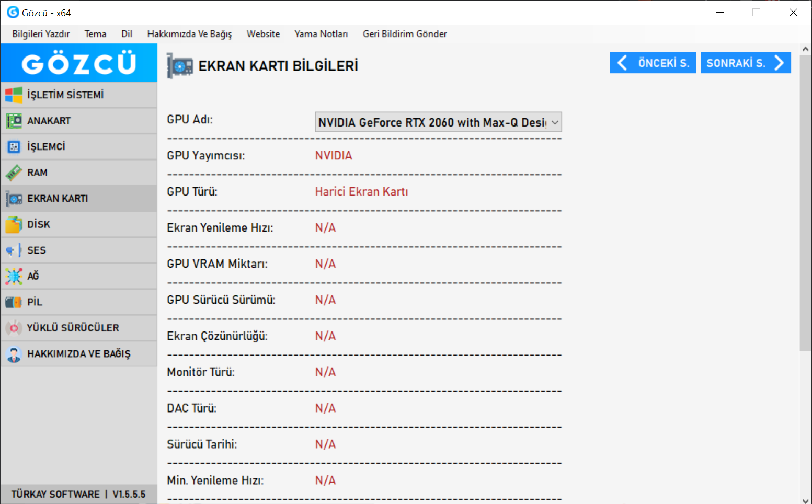Click the Yüklü Sürücüler icon
Screen dimensions: 812x504
click(14, 328)
